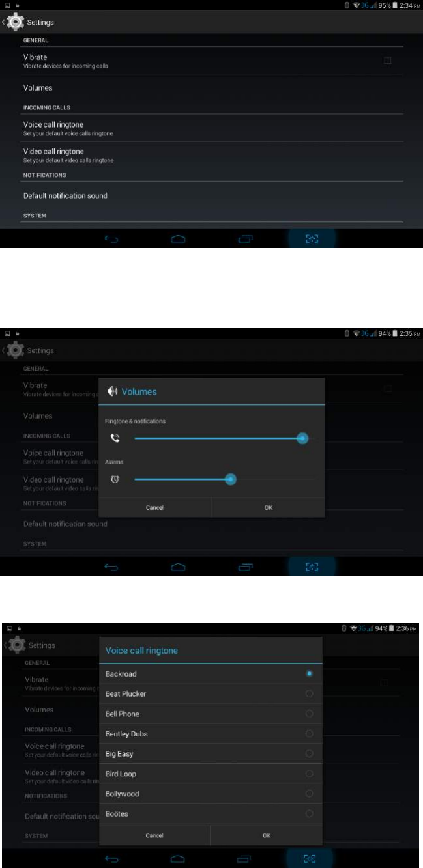This screenshot has width=423, height=868.
Task: Tap the ringing phone icon beside the ringtone slider
Action: pos(115,439)
